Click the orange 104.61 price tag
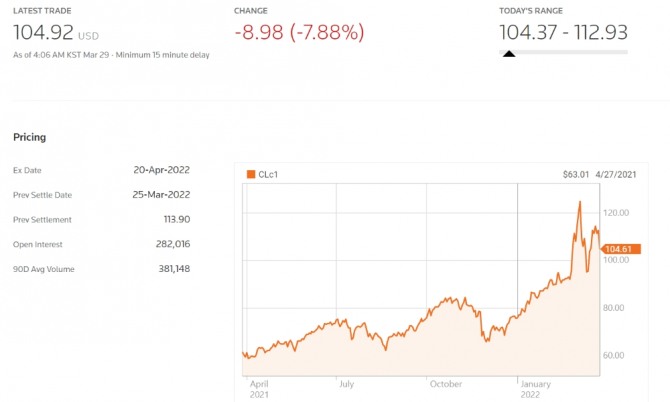The image size is (670, 402). tap(621, 249)
